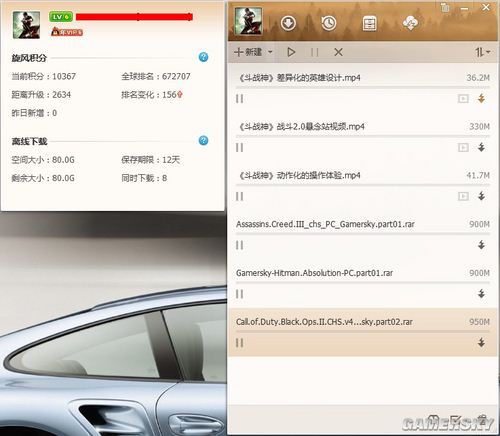Viewport: 500px width, 436px height.
Task: Click the help icon beside 旋风积分
Action: (x=203, y=57)
